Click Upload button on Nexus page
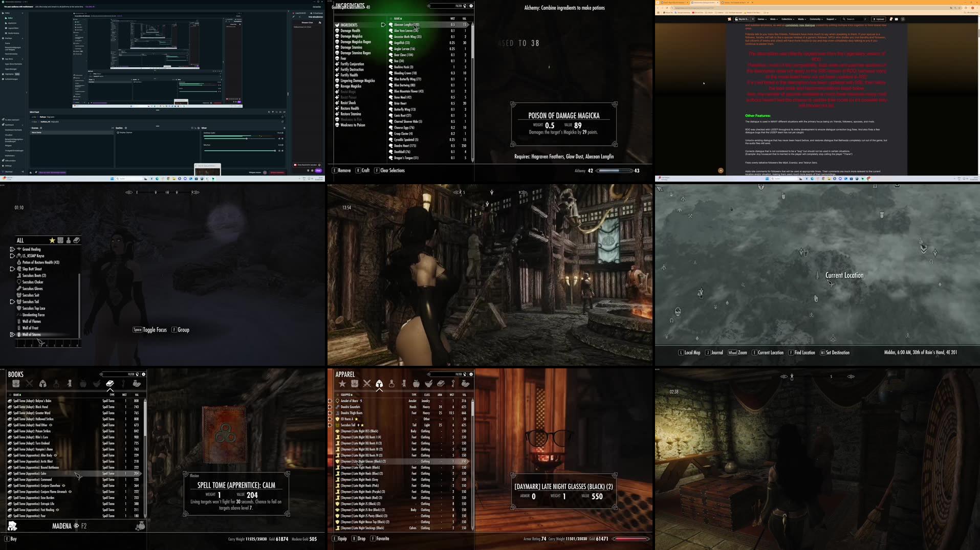This screenshot has height=550, width=980. 878,19
